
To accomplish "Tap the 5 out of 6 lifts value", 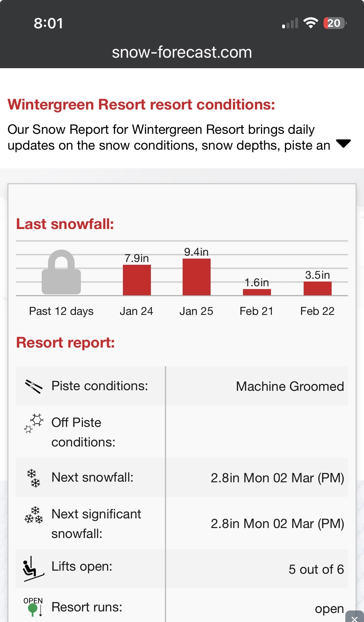I will click(316, 569).
